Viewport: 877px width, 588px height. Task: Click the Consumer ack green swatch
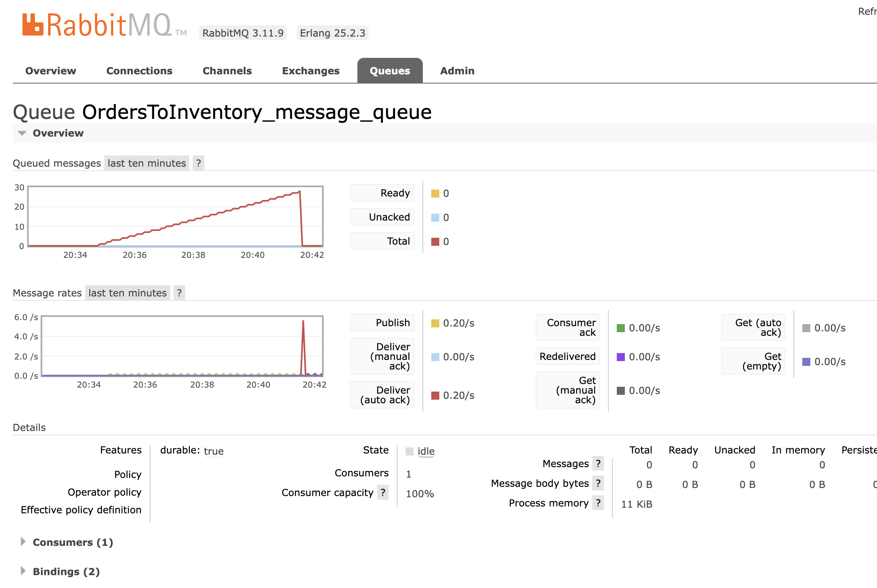coord(621,328)
